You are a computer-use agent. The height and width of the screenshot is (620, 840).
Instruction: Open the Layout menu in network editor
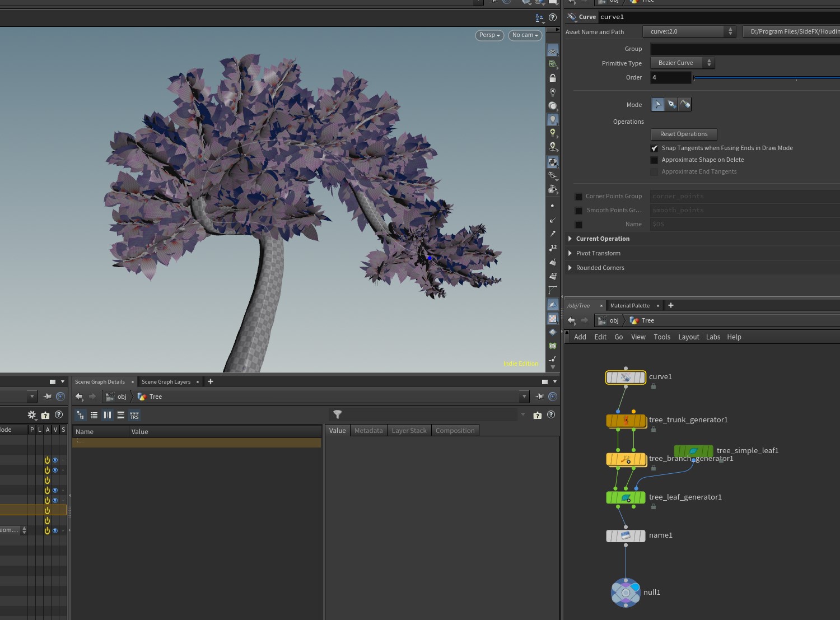(x=689, y=337)
